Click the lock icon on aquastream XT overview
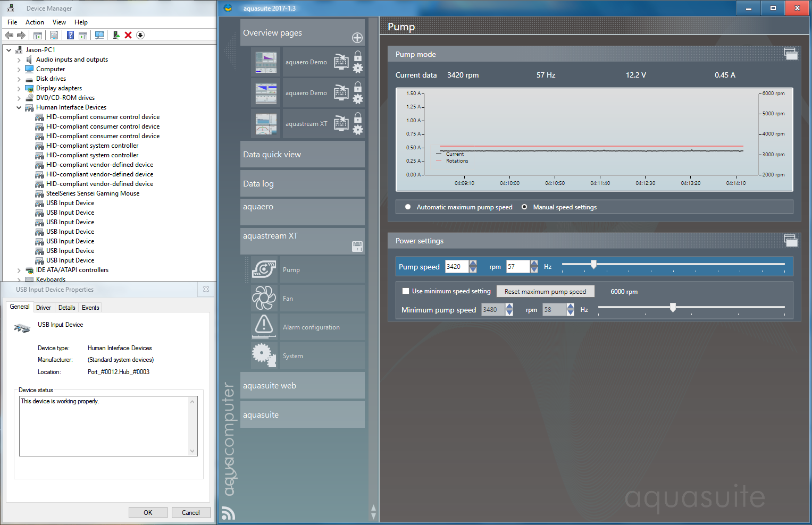812x525 pixels. (x=358, y=117)
